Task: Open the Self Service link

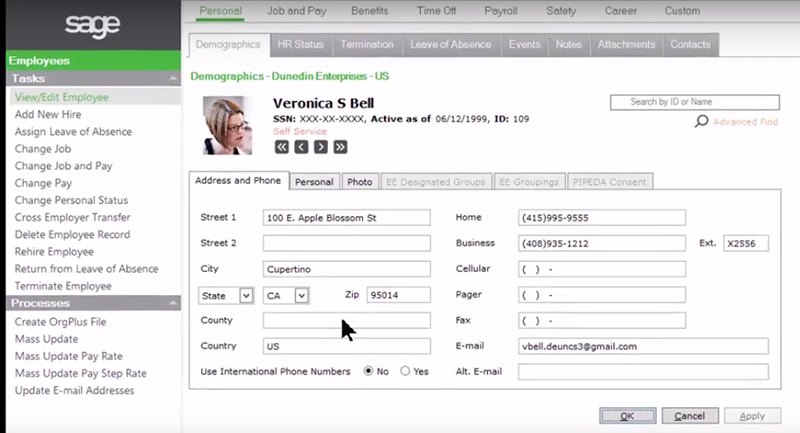Action: [x=297, y=132]
